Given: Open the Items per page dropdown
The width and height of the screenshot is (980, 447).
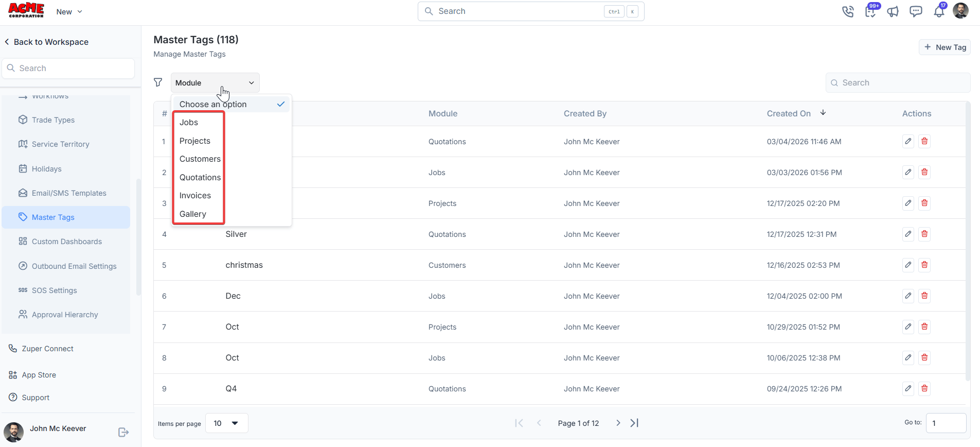Looking at the screenshot, I should pos(226,423).
